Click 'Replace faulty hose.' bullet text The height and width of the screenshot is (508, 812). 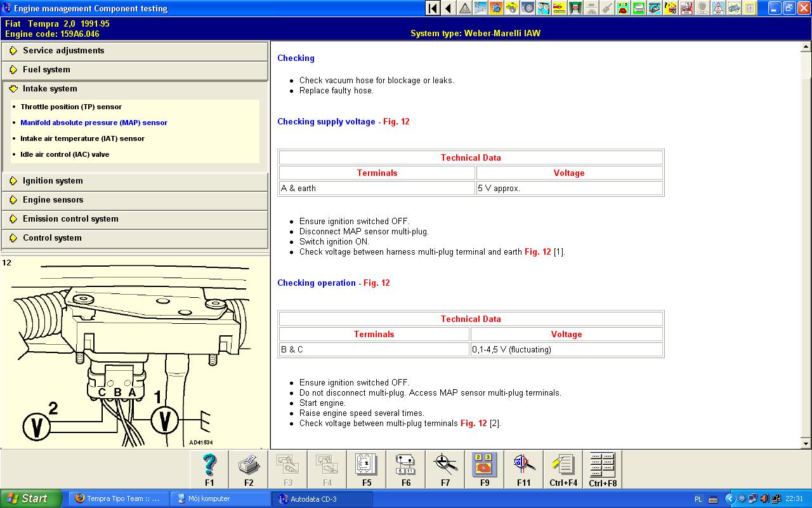click(336, 90)
